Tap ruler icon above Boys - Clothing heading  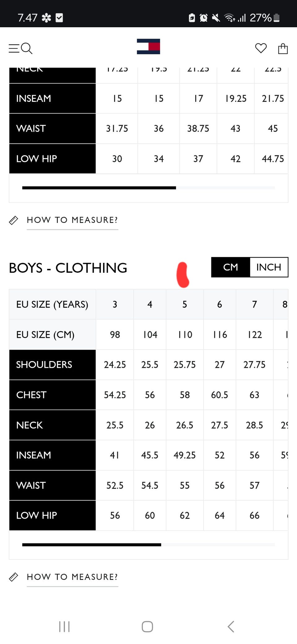[14, 220]
